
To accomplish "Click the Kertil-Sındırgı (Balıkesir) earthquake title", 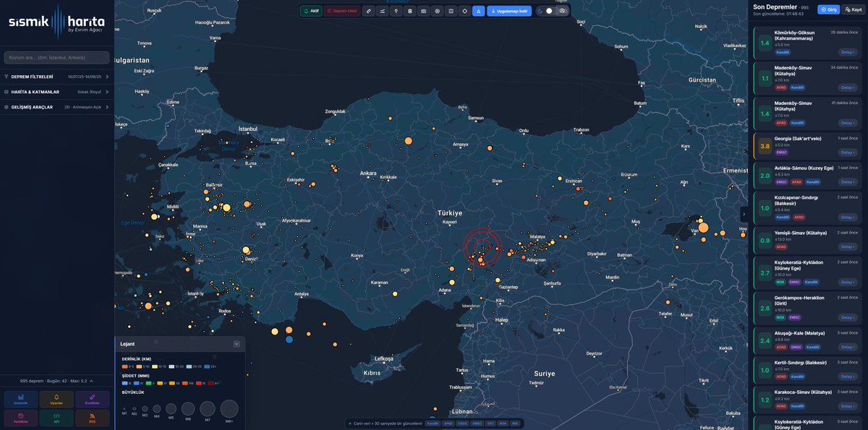I will 801,362.
